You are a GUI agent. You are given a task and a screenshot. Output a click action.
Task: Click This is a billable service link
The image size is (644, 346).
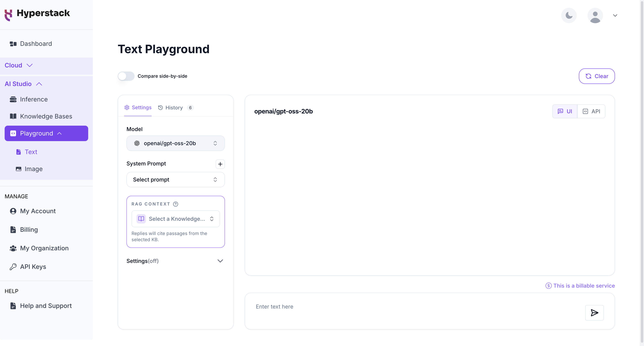580,286
